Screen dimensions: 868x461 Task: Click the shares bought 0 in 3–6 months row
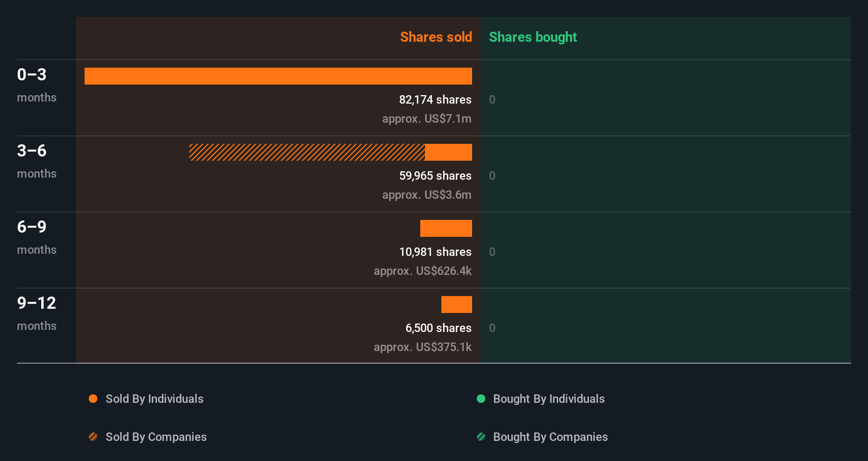point(492,176)
